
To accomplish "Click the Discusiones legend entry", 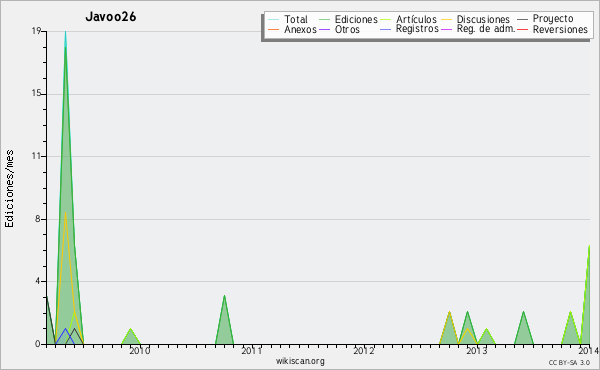I will click(476, 19).
